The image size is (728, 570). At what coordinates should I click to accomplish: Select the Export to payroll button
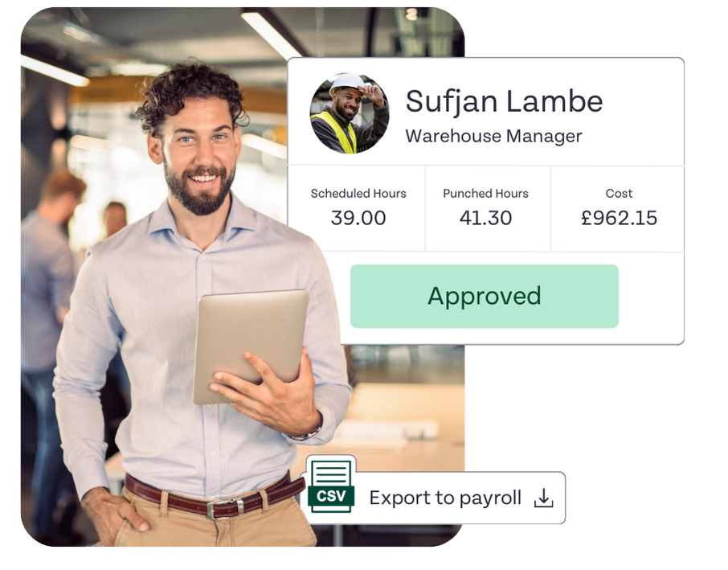coord(435,498)
